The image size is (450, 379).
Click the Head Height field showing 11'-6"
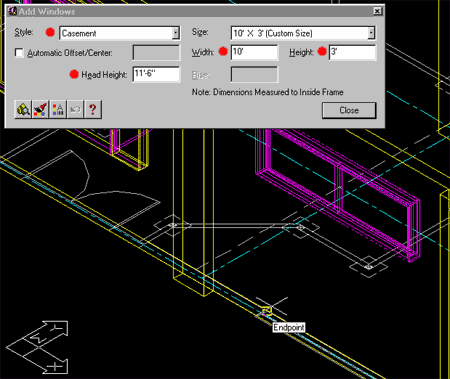coord(156,74)
